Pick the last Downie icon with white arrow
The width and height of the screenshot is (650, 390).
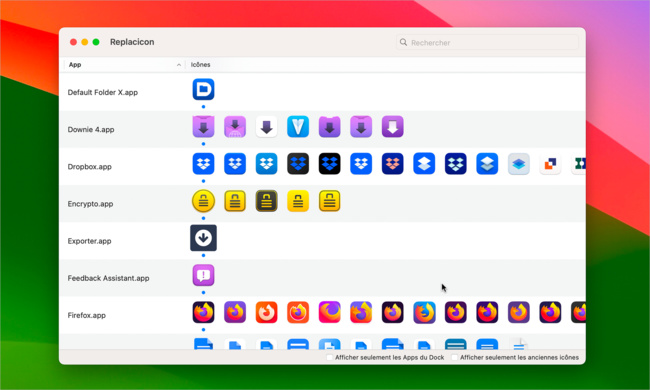coord(392,126)
